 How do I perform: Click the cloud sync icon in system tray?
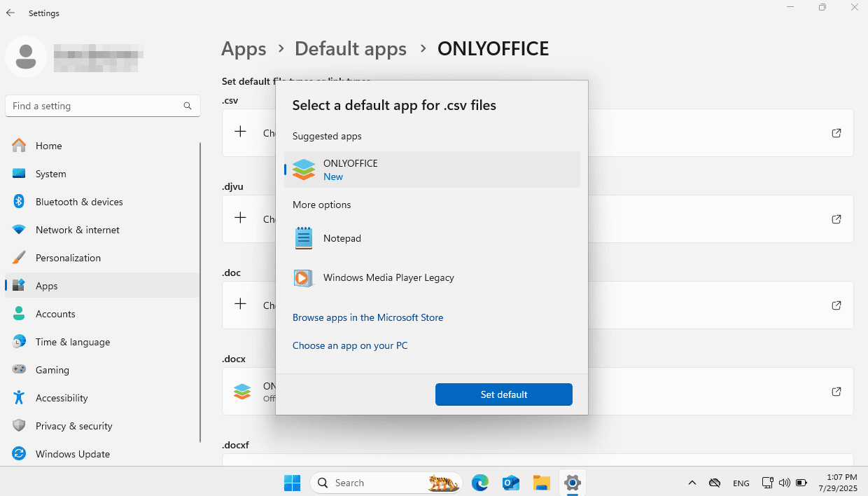[715, 483]
